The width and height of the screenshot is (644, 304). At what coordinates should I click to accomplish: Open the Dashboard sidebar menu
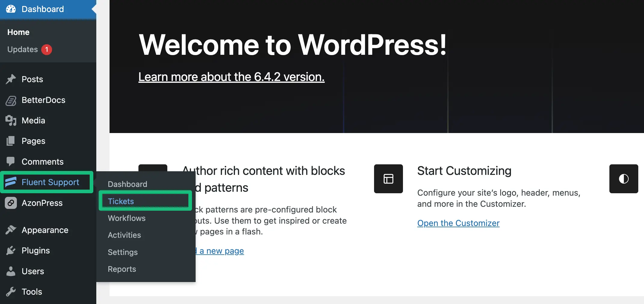tap(48, 9)
